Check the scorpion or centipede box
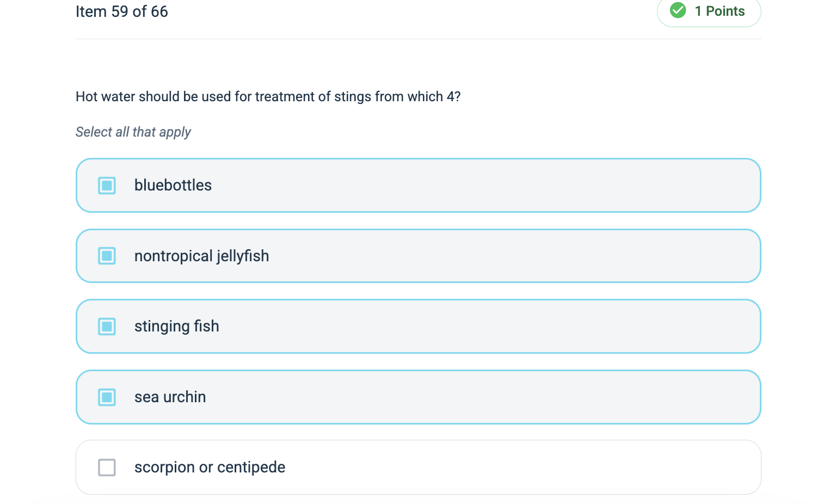 107,468
